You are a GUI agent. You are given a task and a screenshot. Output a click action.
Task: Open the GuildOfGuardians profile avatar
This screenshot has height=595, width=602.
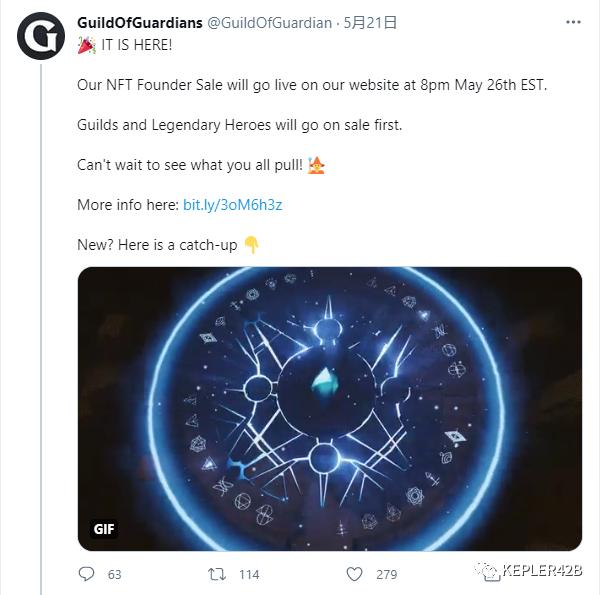(41, 36)
